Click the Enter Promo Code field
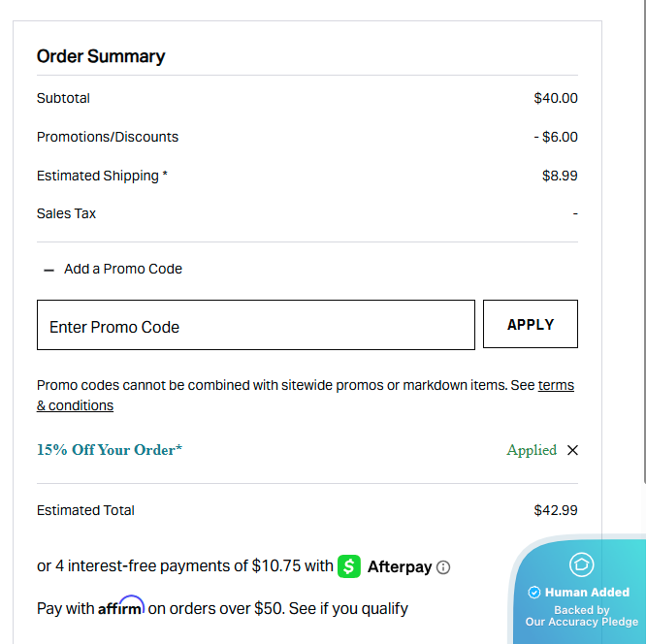This screenshot has height=644, width=646. point(256,325)
